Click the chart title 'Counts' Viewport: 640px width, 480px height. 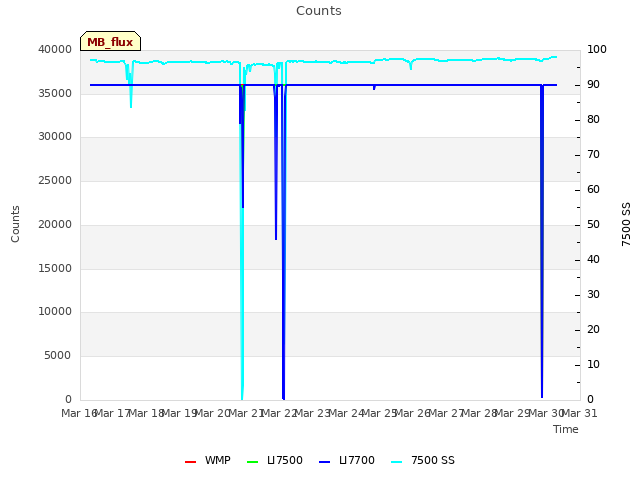tap(319, 11)
